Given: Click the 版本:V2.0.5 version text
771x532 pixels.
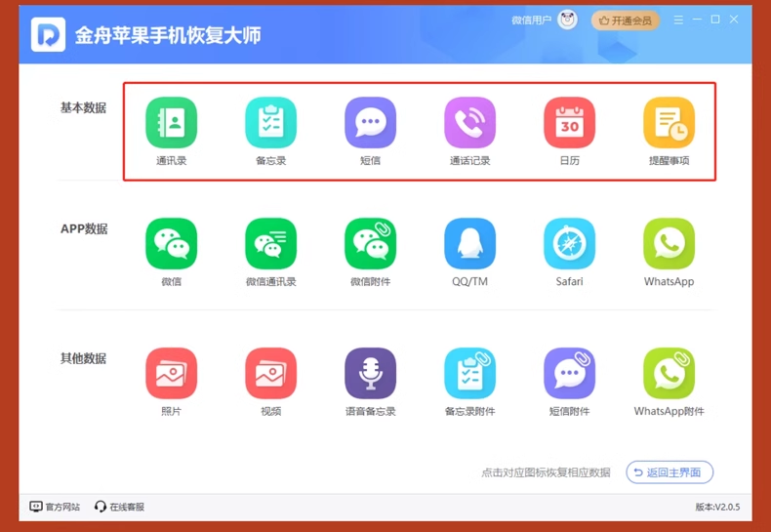Looking at the screenshot, I should tap(717, 507).
